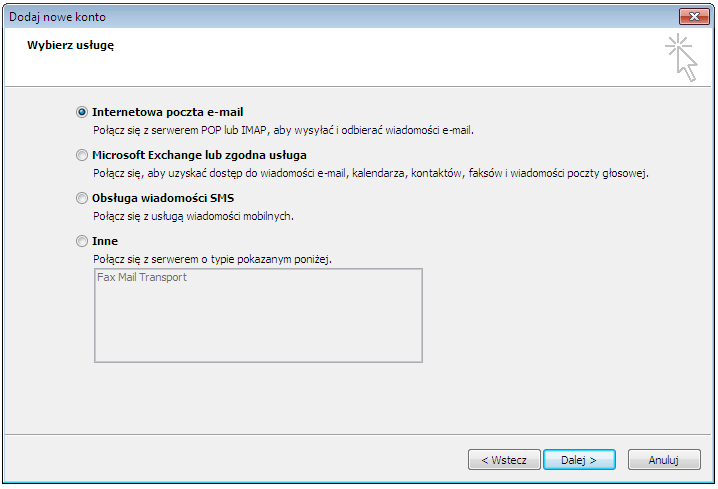718x489 pixels.
Task: Click the serwerem o typie pokazanym poniżej text
Action: click(212, 259)
